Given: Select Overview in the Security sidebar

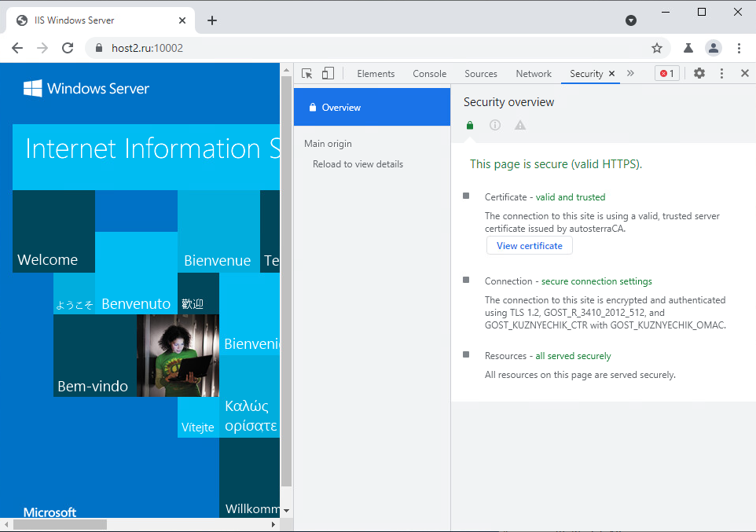Looking at the screenshot, I should pos(372,107).
